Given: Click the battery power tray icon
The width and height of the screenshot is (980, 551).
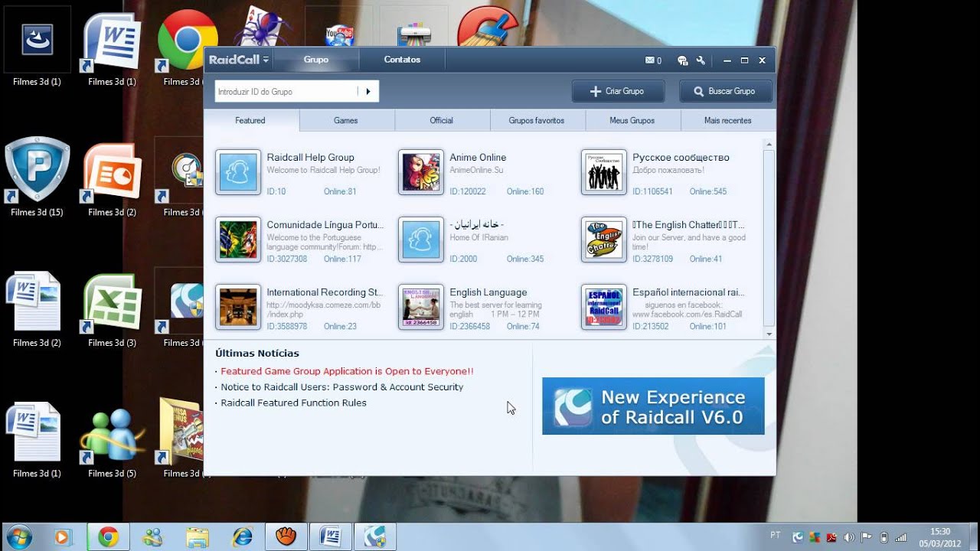Looking at the screenshot, I should pos(884,537).
